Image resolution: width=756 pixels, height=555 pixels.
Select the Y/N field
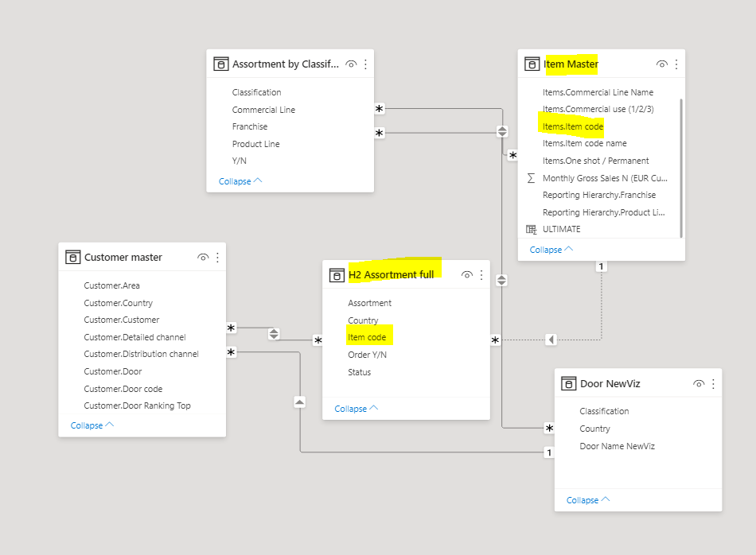[x=240, y=161]
